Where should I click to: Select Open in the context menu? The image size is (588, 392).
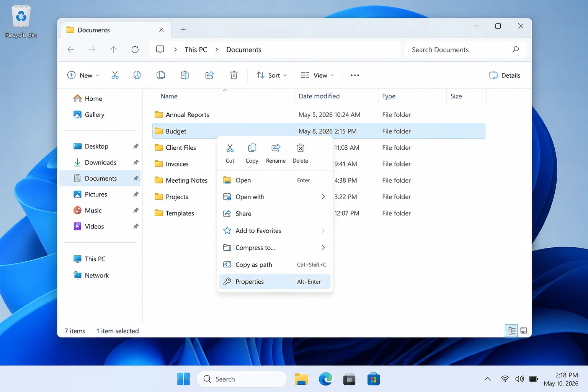click(x=274, y=180)
